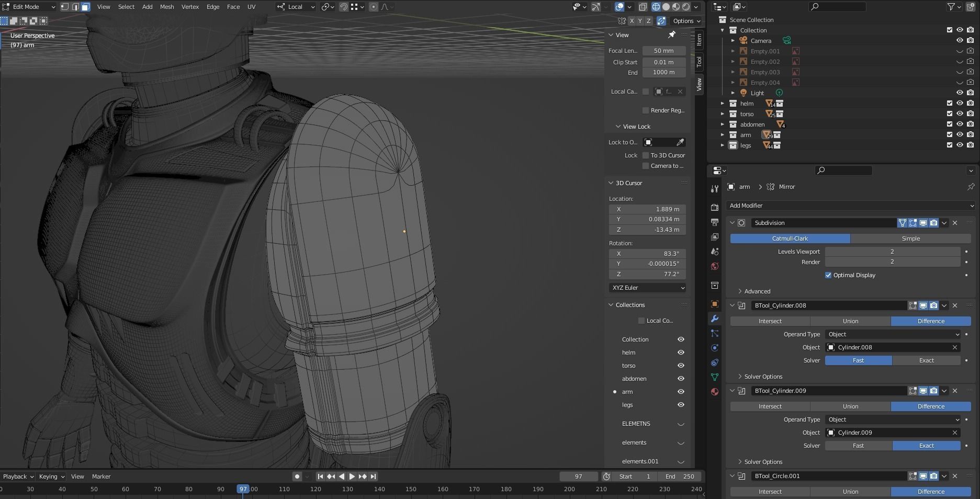Open the UV menu
980x499 pixels.
coord(251,7)
